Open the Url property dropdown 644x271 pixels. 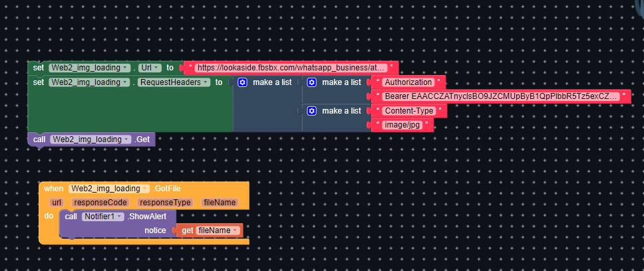tap(150, 68)
